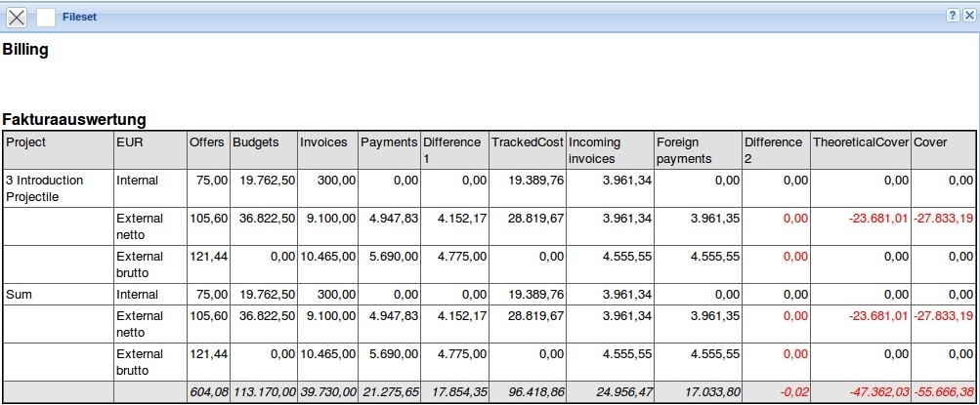Click the Payments column header

click(x=389, y=142)
